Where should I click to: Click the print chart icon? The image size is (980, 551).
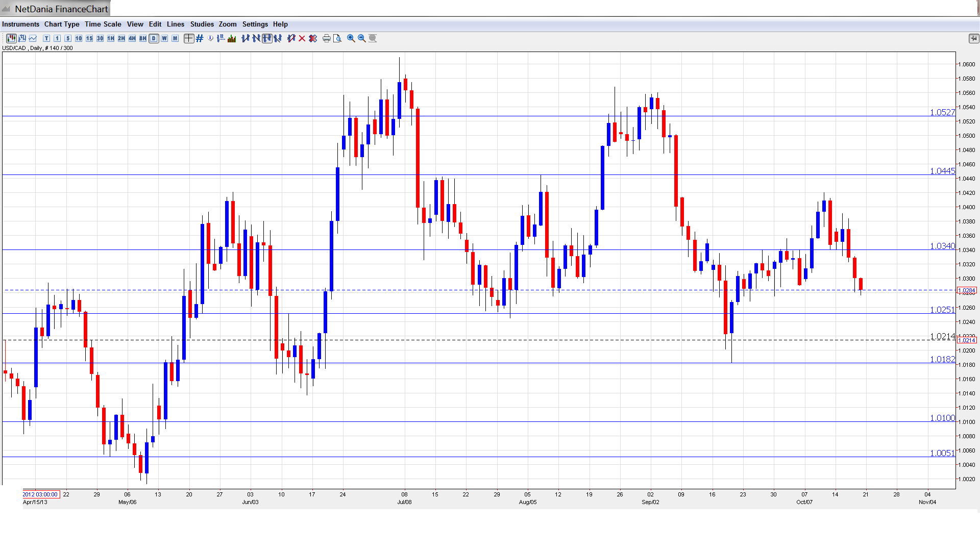coord(327,38)
